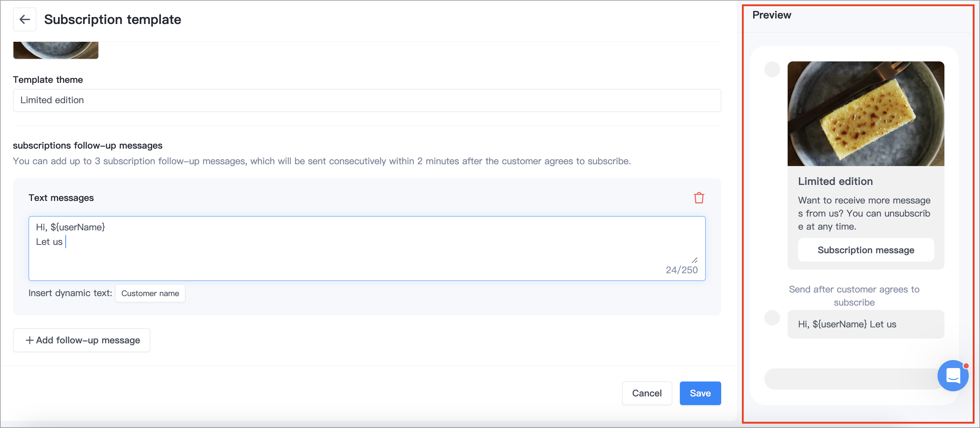Image resolution: width=980 pixels, height=428 pixels.
Task: Insert the Customer name dynamic text
Action: point(150,293)
